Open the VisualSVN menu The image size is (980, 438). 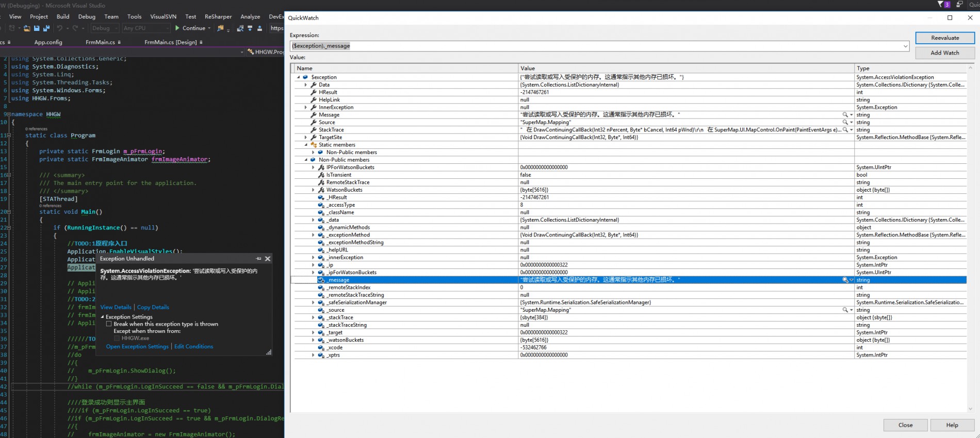click(163, 16)
